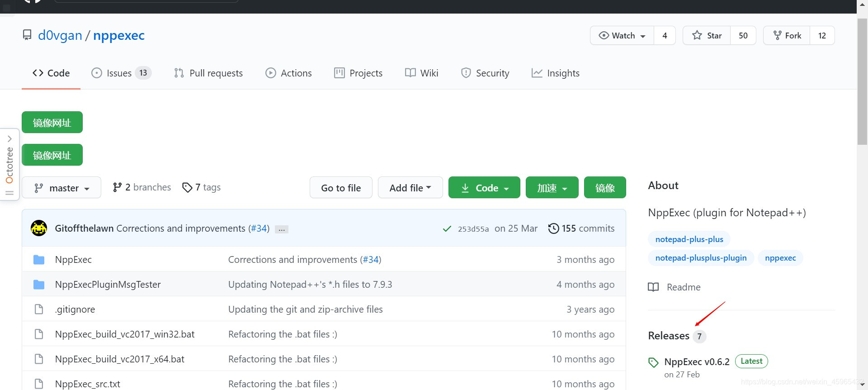Click the Go to file button
The height and width of the screenshot is (390, 868).
(341, 187)
